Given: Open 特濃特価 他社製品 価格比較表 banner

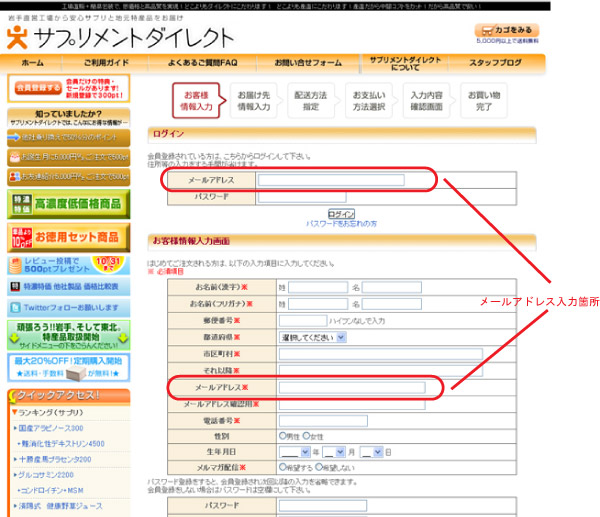Looking at the screenshot, I should click(x=68, y=286).
